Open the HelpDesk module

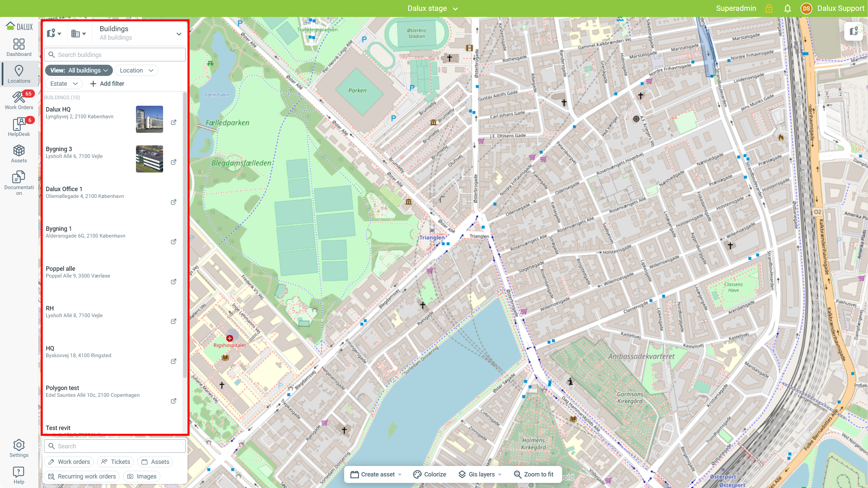(x=19, y=127)
